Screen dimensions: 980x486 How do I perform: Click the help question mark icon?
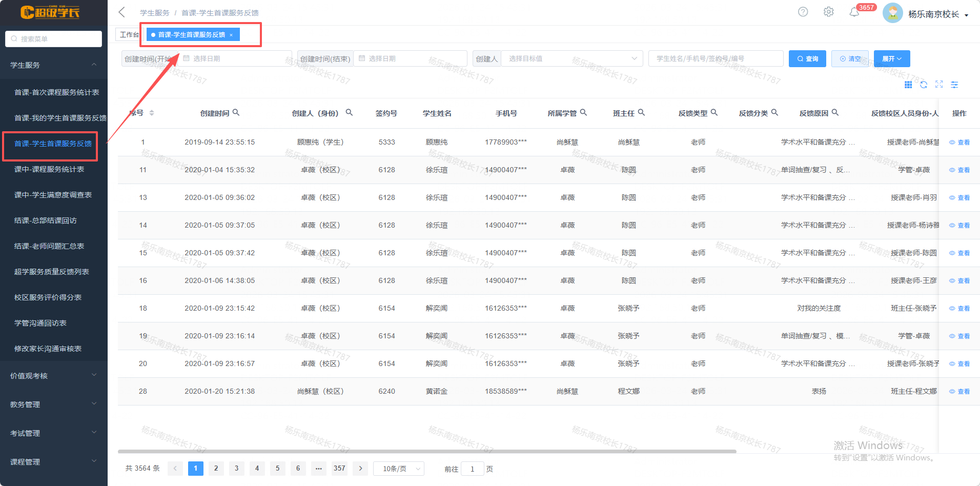(x=803, y=12)
